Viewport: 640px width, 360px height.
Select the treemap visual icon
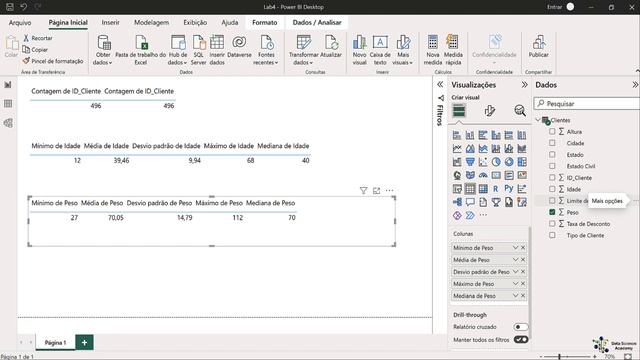pos(522,162)
